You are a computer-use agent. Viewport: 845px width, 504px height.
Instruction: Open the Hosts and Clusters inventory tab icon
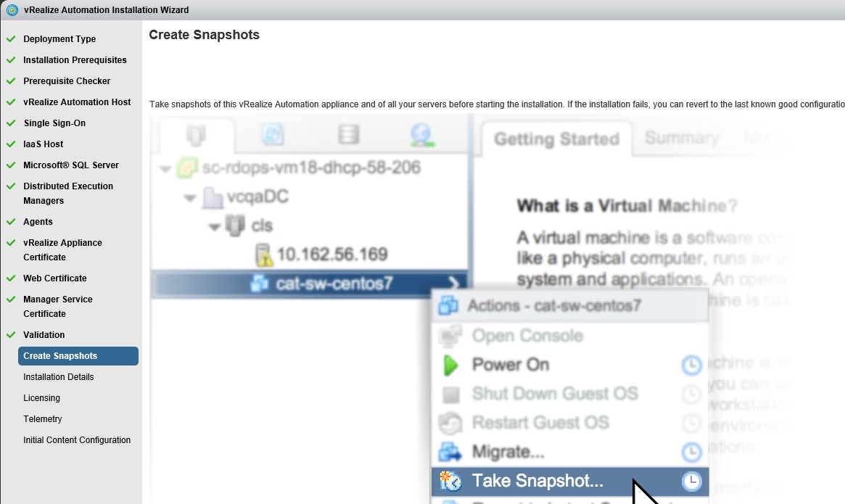[196, 135]
